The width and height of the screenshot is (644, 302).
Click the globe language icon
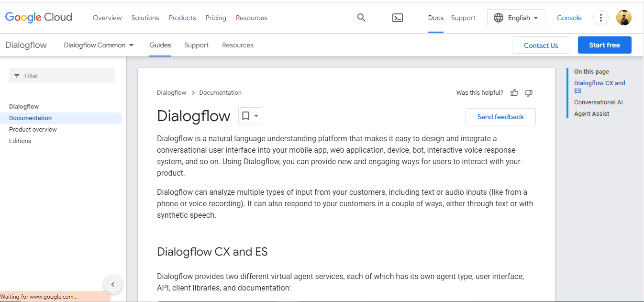pyautogui.click(x=499, y=18)
